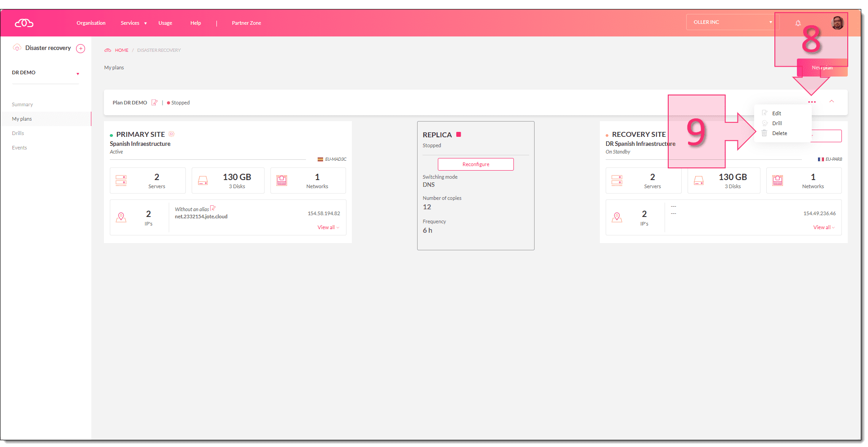Image resolution: width=868 pixels, height=447 pixels.
Task: Add a new disaster recovery service
Action: click(81, 49)
